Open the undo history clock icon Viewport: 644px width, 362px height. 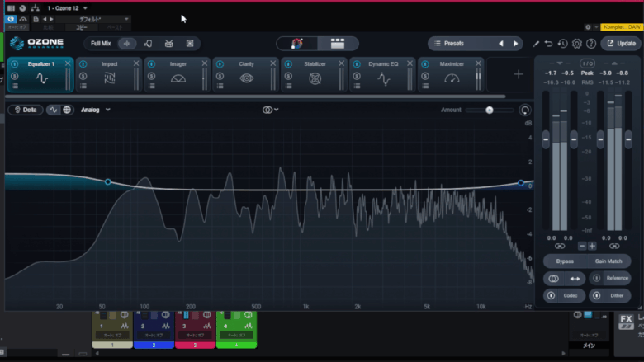tap(563, 44)
